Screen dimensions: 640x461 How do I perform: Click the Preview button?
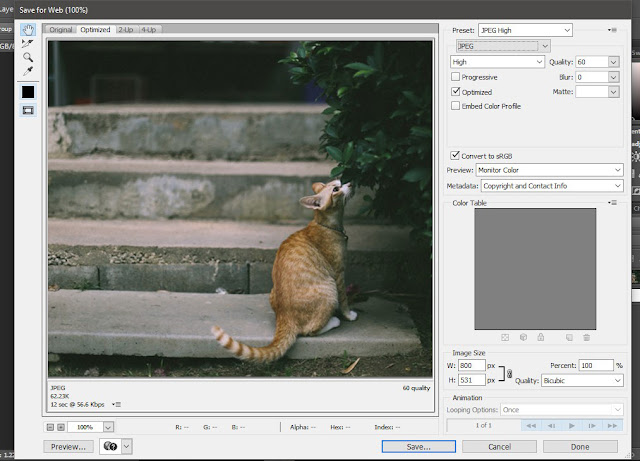point(69,447)
